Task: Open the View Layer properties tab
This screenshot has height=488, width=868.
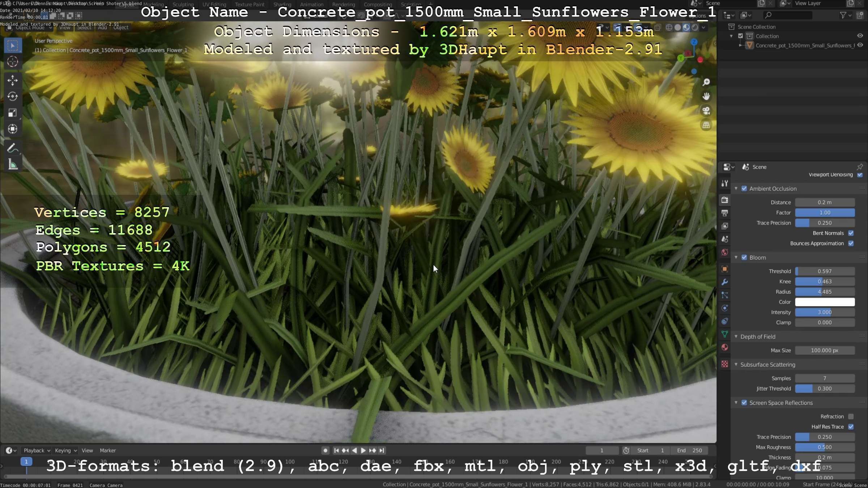Action: click(724, 226)
